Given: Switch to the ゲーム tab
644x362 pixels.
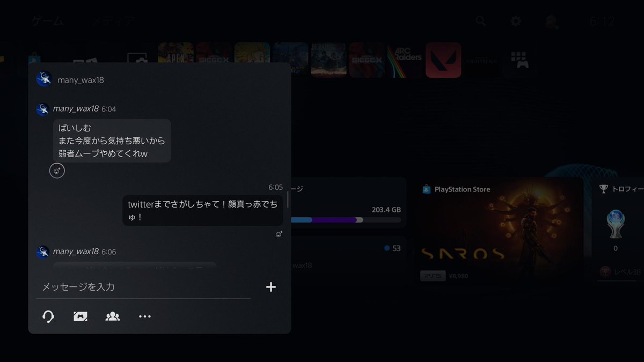Looking at the screenshot, I should 47,21.
